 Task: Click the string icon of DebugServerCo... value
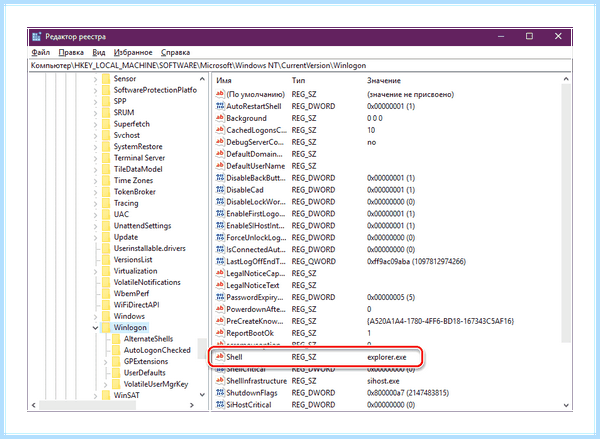[x=220, y=142]
